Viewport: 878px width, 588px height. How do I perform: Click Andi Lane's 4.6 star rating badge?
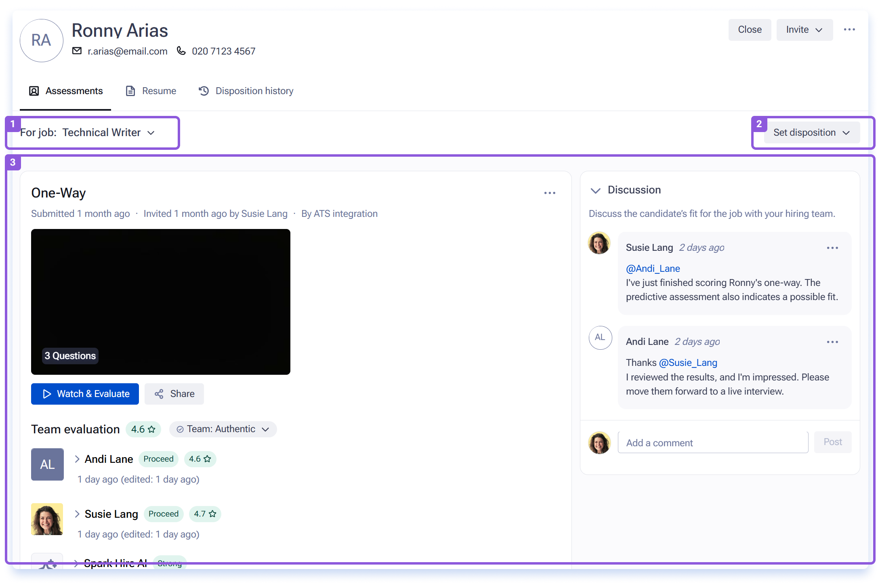(200, 459)
